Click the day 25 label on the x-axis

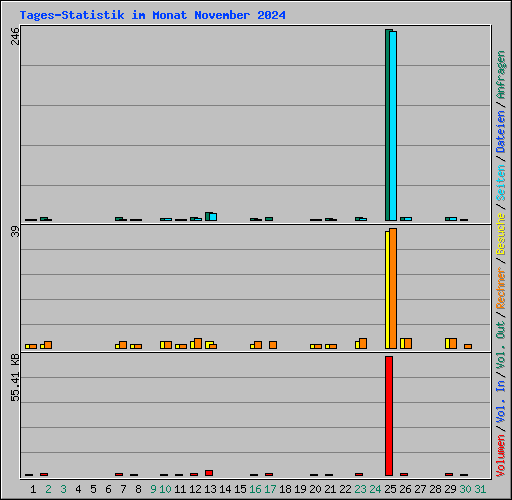(x=390, y=489)
